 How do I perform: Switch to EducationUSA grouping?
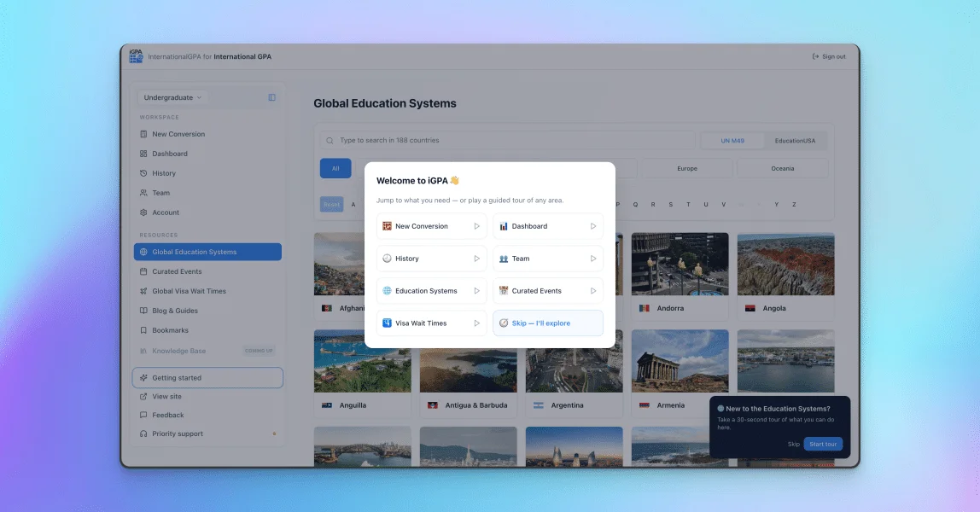pos(795,141)
